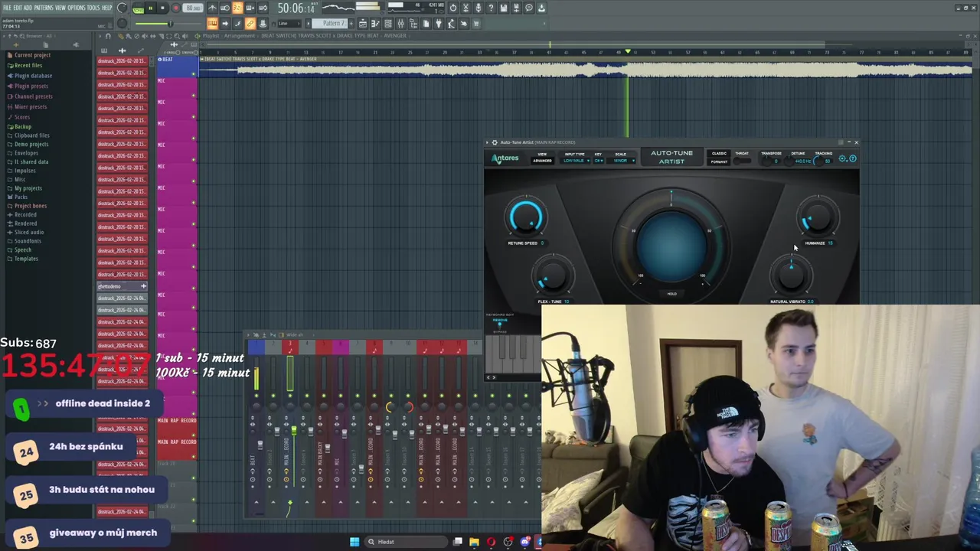Image resolution: width=980 pixels, height=551 pixels.
Task: Click the Undo history icon
Action: pyautogui.click(x=453, y=8)
